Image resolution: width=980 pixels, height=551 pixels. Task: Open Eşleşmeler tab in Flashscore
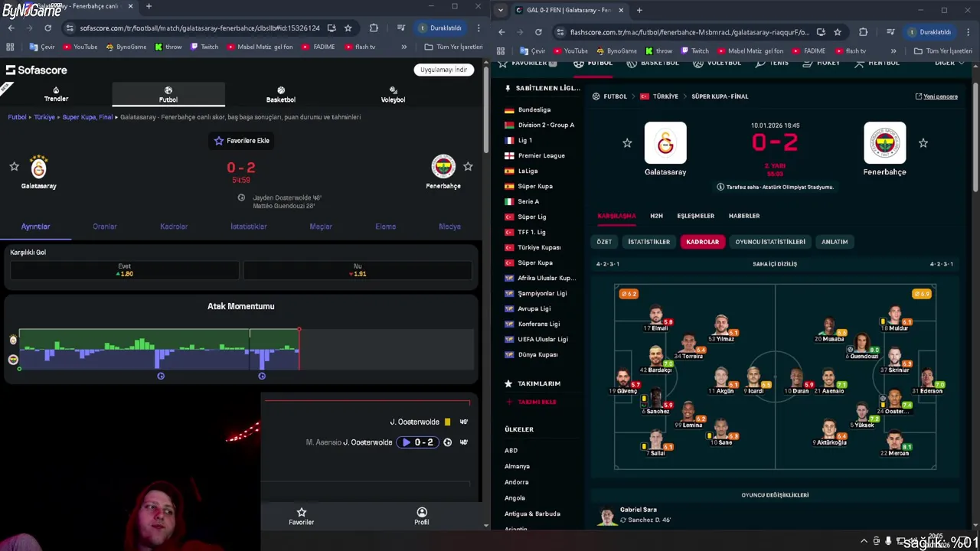pyautogui.click(x=695, y=216)
